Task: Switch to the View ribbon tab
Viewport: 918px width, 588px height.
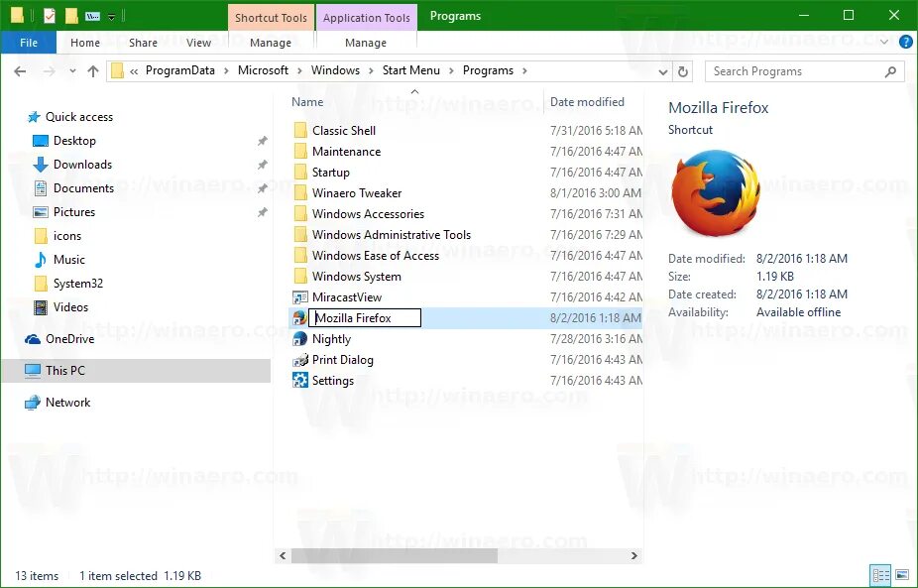Action: [x=198, y=43]
